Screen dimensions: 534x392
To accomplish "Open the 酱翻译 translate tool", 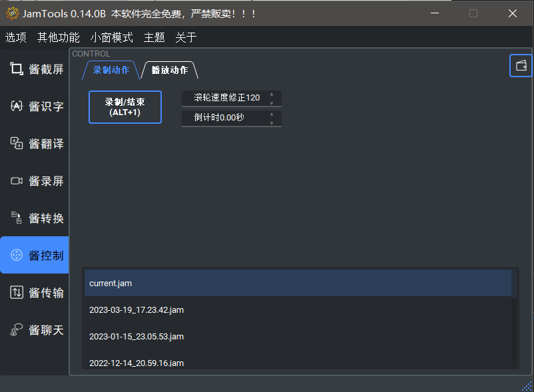I will pyautogui.click(x=35, y=143).
